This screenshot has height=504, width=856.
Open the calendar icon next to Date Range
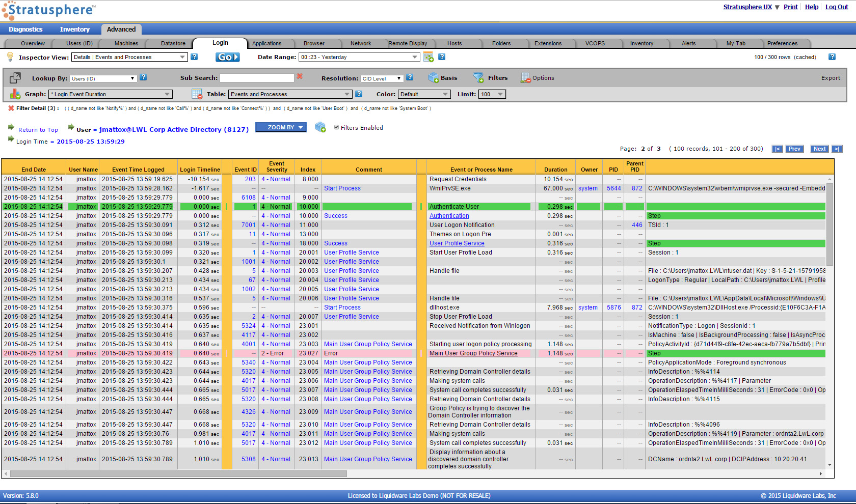click(x=428, y=57)
